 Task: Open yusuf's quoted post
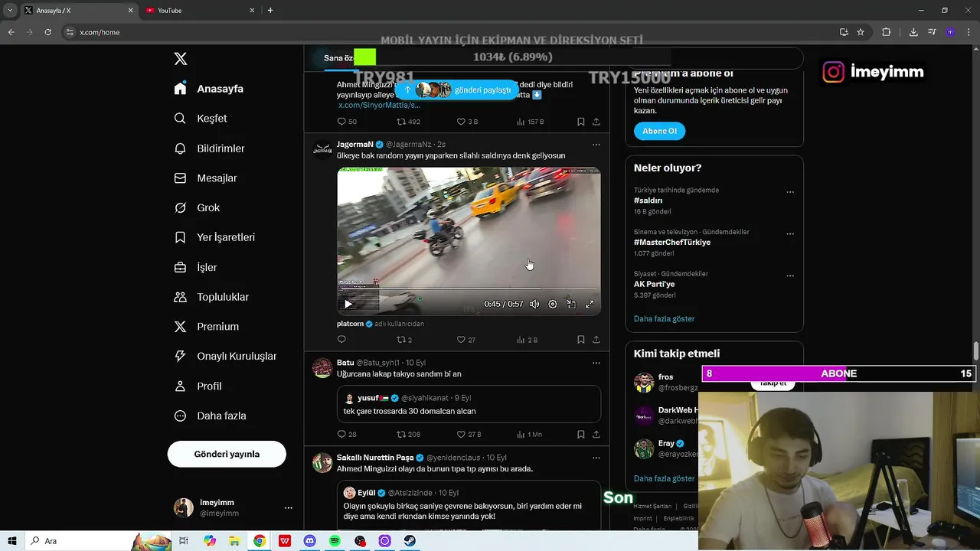(x=469, y=404)
